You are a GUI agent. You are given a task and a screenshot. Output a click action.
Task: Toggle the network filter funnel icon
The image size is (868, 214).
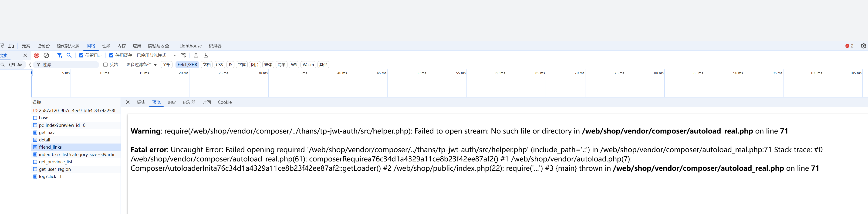[x=60, y=55]
